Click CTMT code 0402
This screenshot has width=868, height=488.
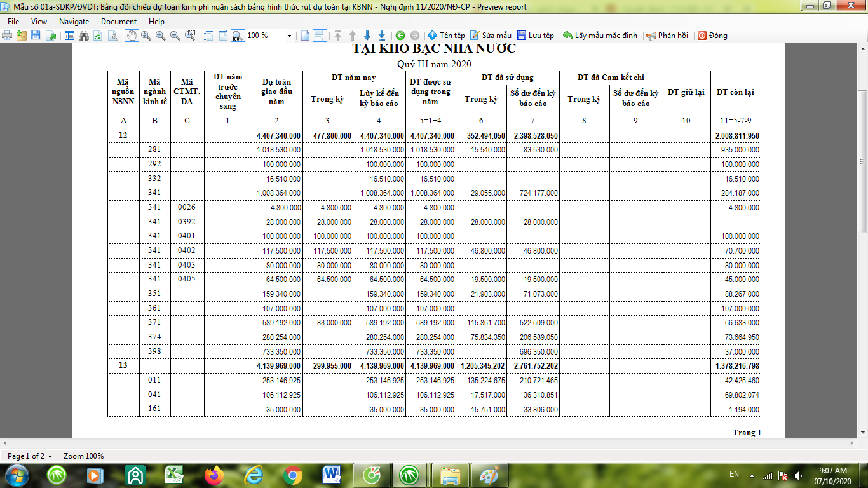coord(187,250)
